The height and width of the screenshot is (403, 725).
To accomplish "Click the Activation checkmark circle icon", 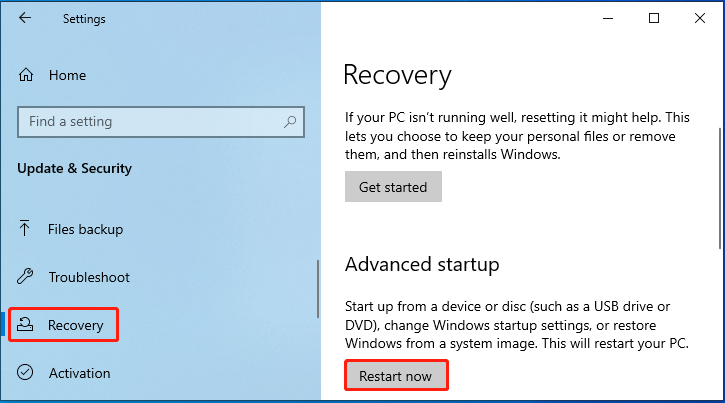I will [25, 372].
